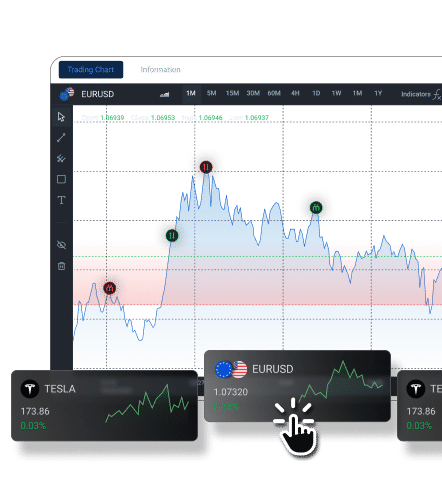Click the Tesla logo on the full TESLA card
Screen dimensions: 442x500
click(x=30, y=389)
